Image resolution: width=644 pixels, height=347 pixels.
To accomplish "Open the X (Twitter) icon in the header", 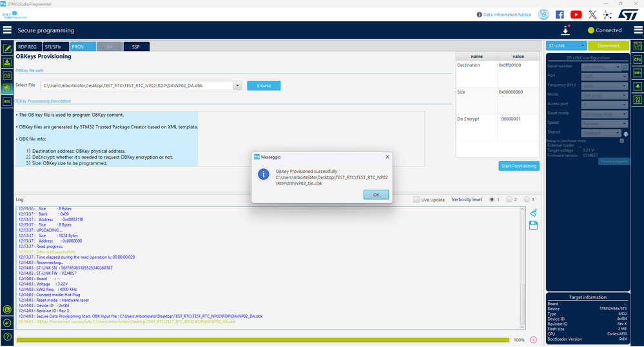I will click(x=592, y=15).
